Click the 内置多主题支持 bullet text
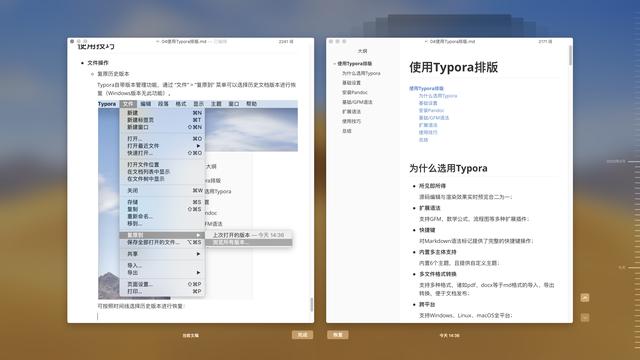The width and height of the screenshot is (640, 360). [438, 252]
